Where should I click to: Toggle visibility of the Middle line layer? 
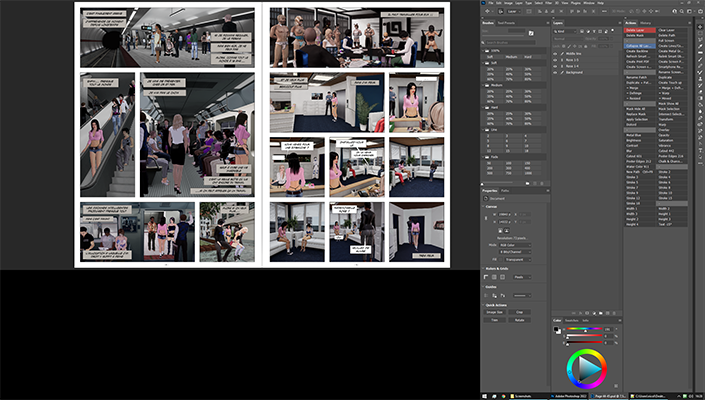coord(556,56)
